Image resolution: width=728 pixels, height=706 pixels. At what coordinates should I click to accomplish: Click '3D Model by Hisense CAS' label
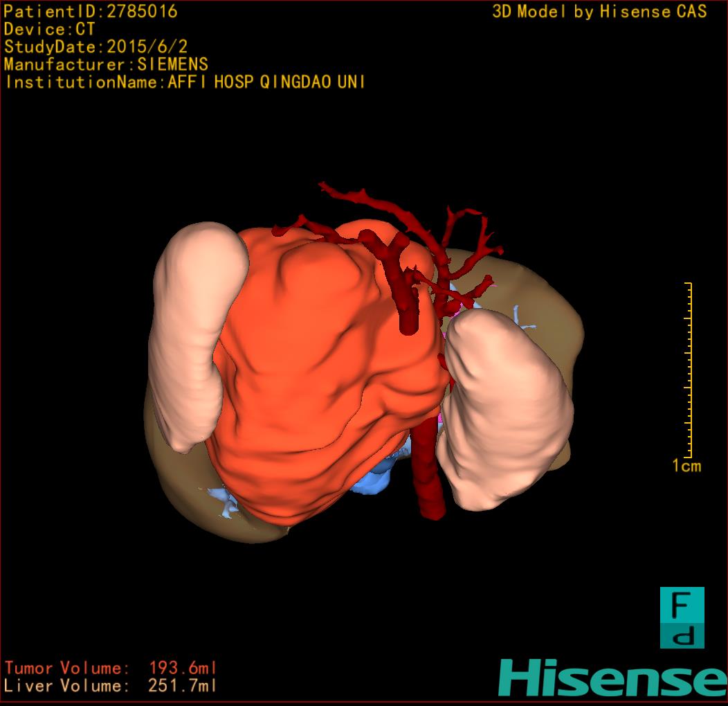pyautogui.click(x=599, y=12)
